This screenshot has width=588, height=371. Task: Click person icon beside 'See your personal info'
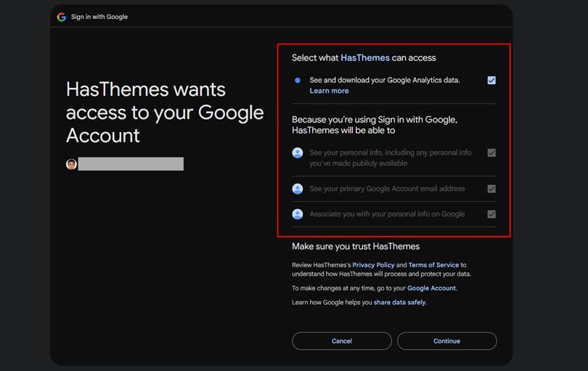[x=298, y=153]
